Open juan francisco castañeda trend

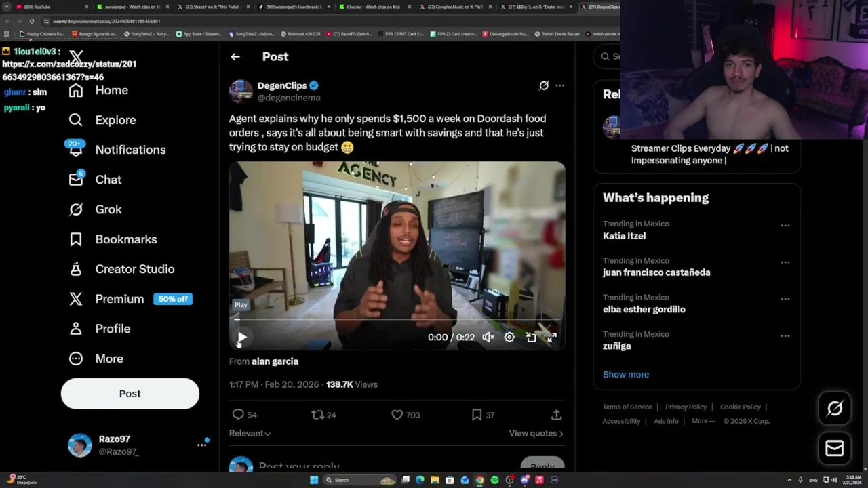pyautogui.click(x=656, y=272)
